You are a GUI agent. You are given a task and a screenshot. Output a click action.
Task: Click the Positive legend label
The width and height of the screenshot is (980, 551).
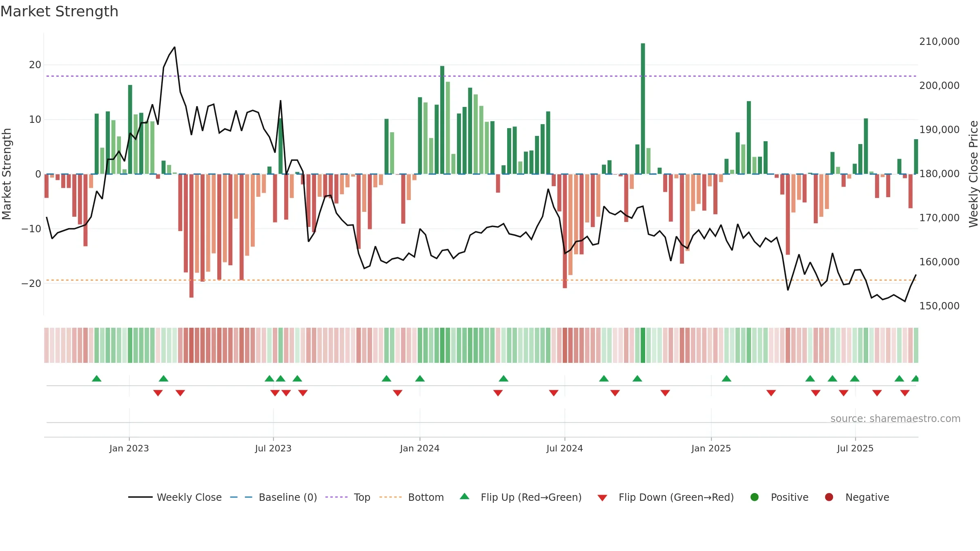click(x=790, y=497)
